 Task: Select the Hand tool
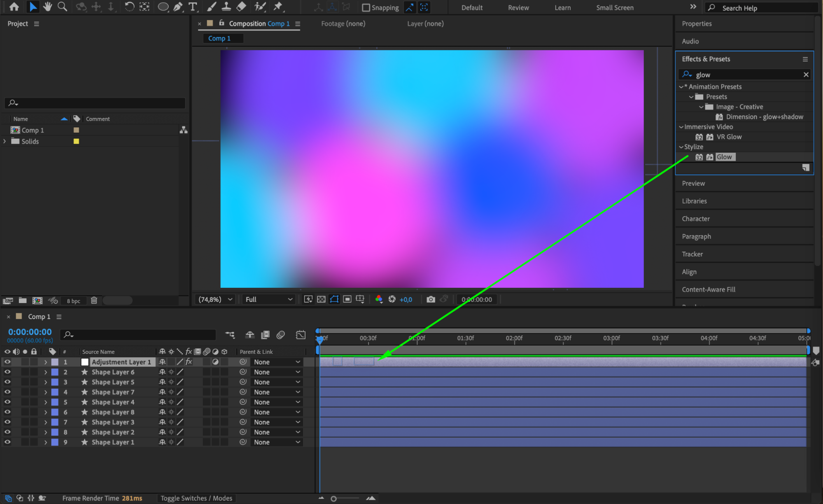[48, 7]
